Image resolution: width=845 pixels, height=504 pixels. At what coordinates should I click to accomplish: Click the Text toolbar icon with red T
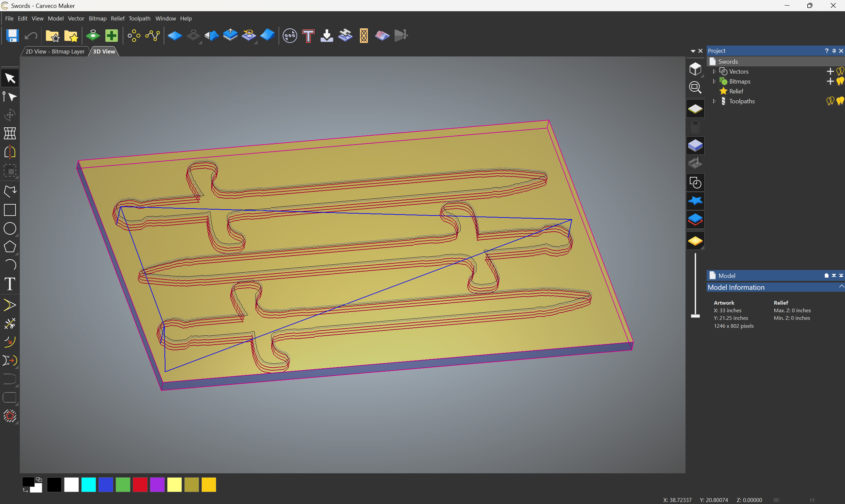point(308,35)
